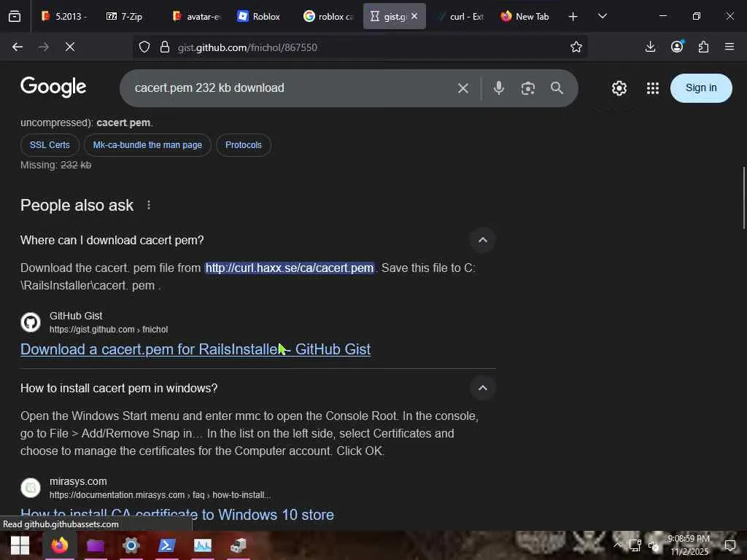747x560 pixels.
Task: Click the GitHub Gist favicon
Action: click(31, 322)
